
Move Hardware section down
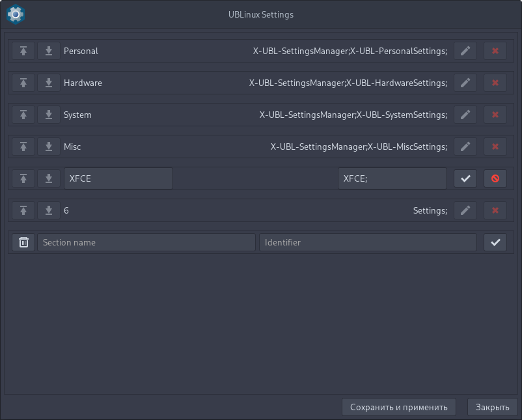click(x=49, y=83)
